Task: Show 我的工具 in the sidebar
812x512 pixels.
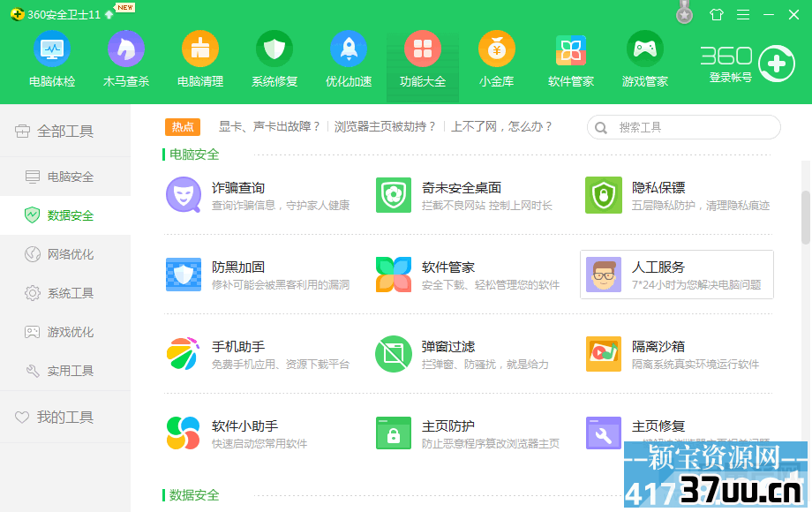Action: pyautogui.click(x=65, y=417)
